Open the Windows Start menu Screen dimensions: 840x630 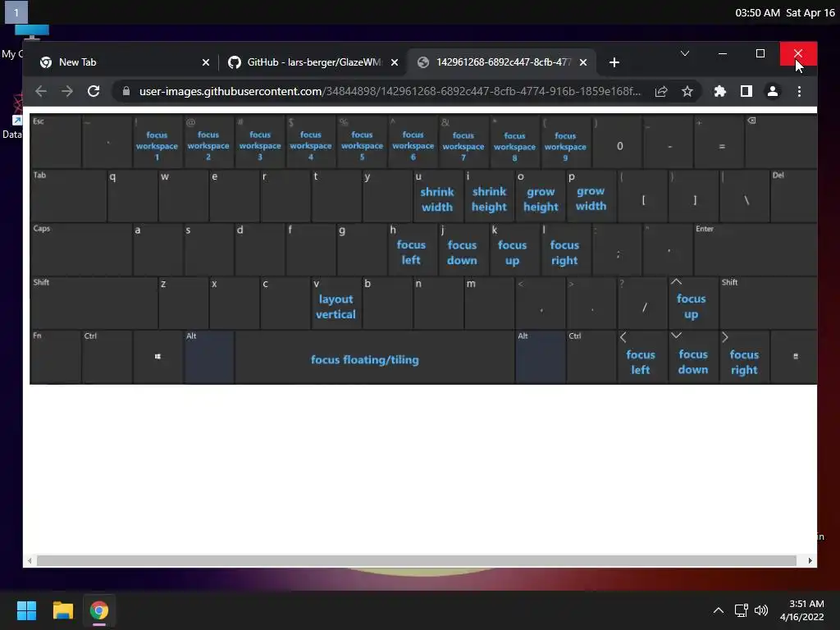[x=26, y=610]
